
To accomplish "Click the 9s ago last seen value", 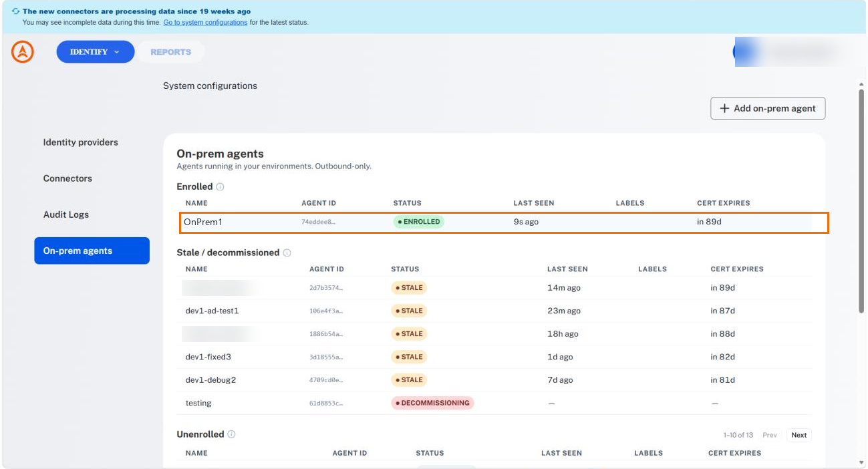I will coord(526,222).
